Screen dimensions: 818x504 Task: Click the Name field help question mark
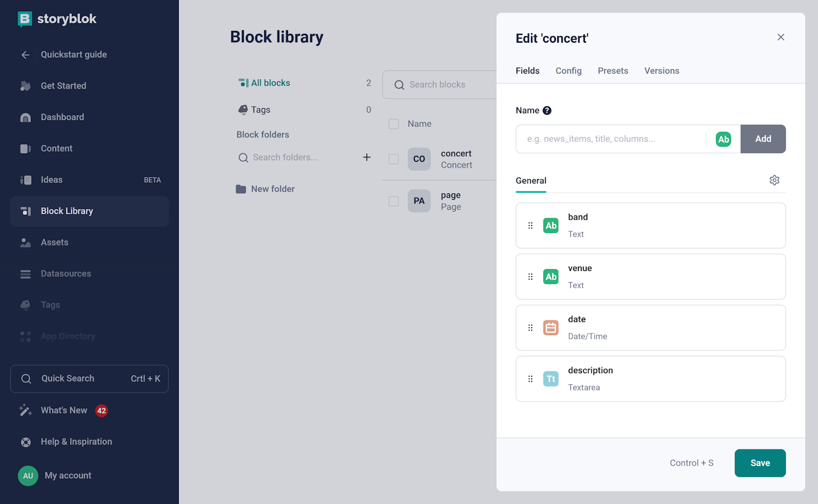click(x=547, y=110)
